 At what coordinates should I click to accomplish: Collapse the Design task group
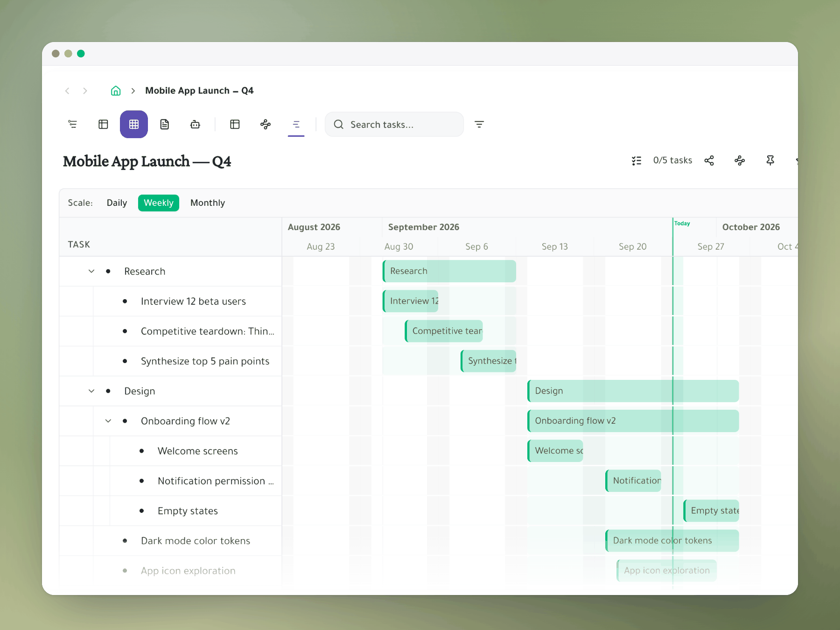[x=91, y=391]
